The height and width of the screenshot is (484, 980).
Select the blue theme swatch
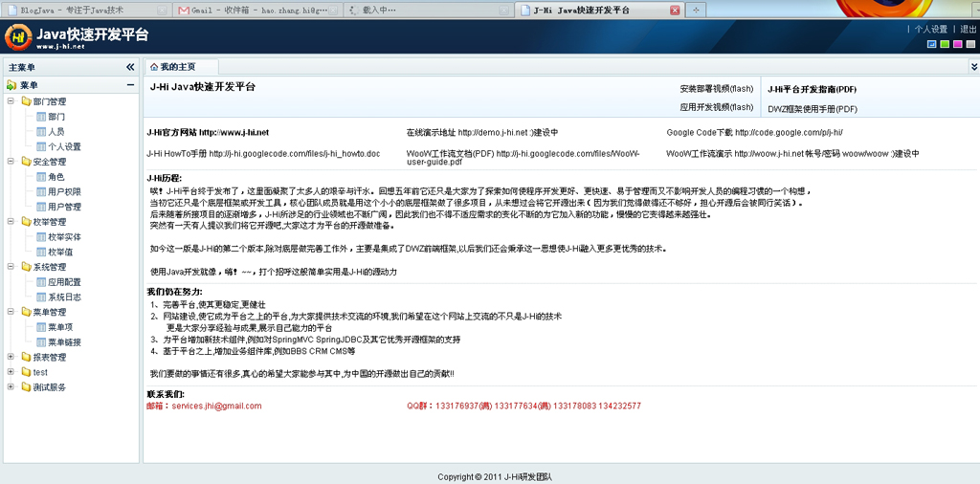click(x=932, y=44)
